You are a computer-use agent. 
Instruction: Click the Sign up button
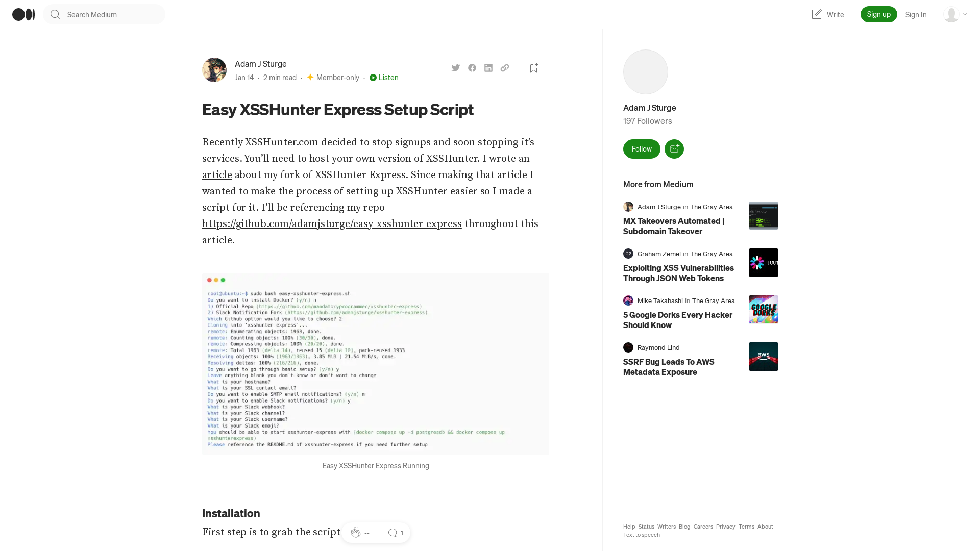(x=878, y=14)
